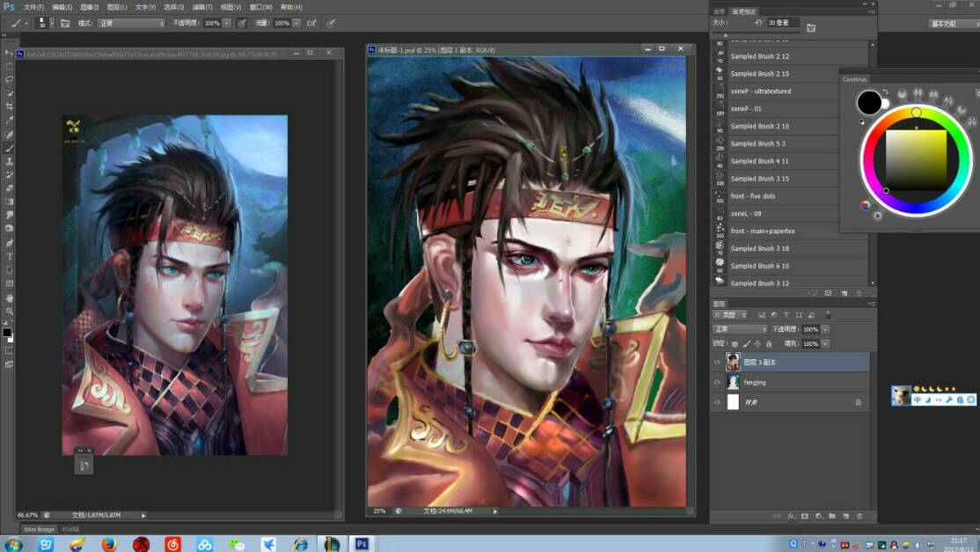The width and height of the screenshot is (980, 552).
Task: Open brush flow slider dropdown
Action: coord(296,23)
